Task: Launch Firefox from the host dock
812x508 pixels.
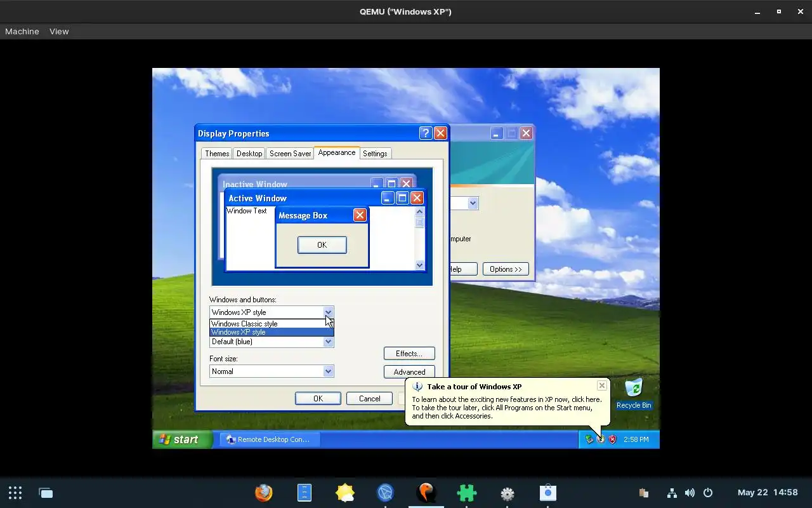Action: 264,493
